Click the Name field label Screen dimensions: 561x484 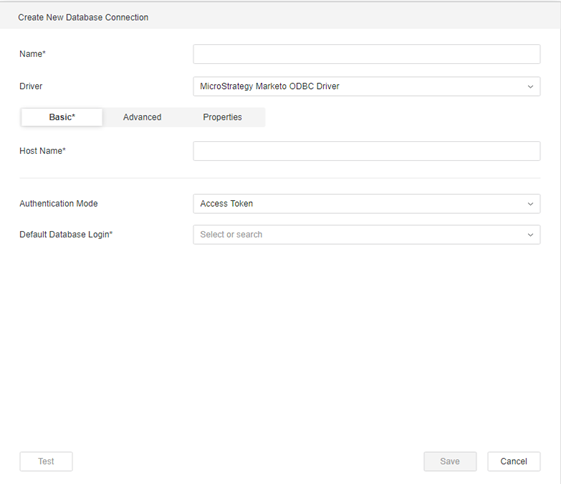(33, 54)
